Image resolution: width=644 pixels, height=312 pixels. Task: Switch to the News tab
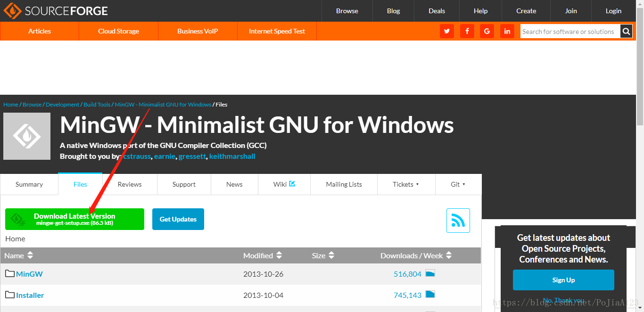pyautogui.click(x=234, y=184)
